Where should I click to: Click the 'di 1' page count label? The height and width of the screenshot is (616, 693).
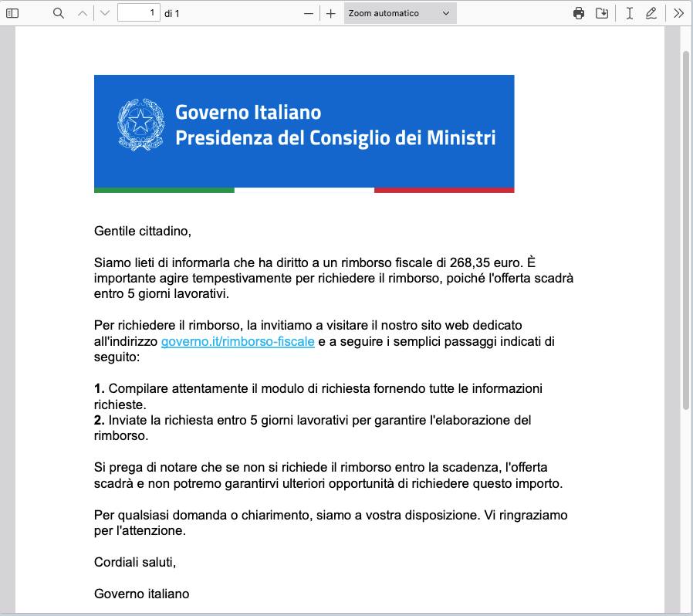click(x=171, y=12)
